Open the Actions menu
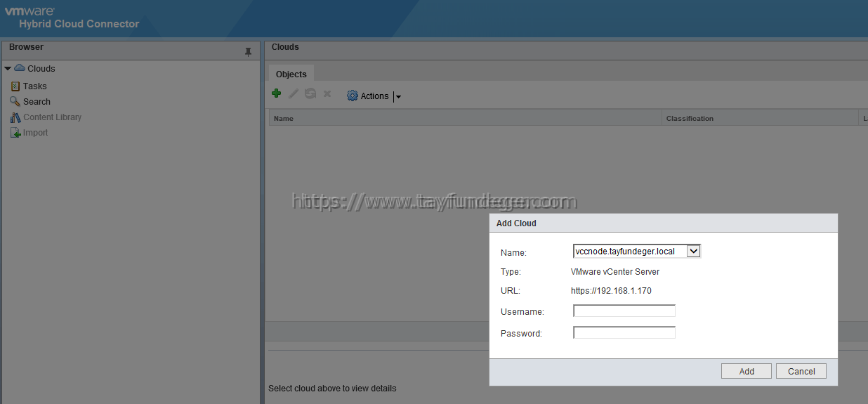The image size is (868, 404). (x=374, y=96)
